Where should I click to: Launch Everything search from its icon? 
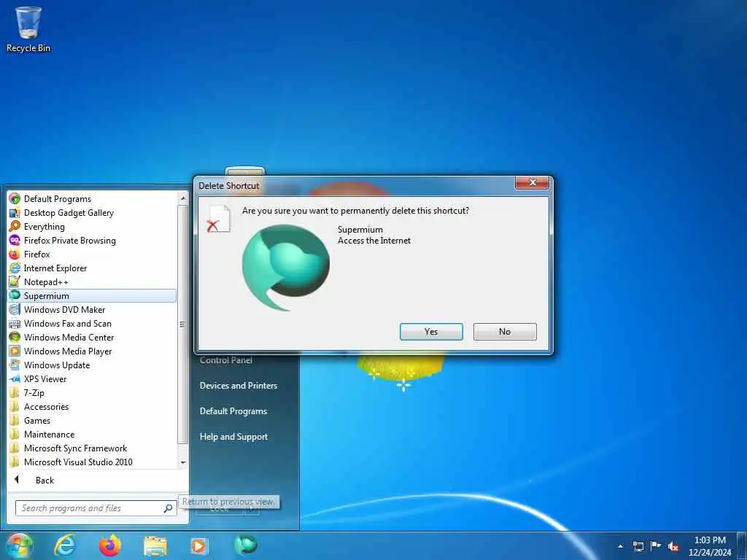point(15,226)
